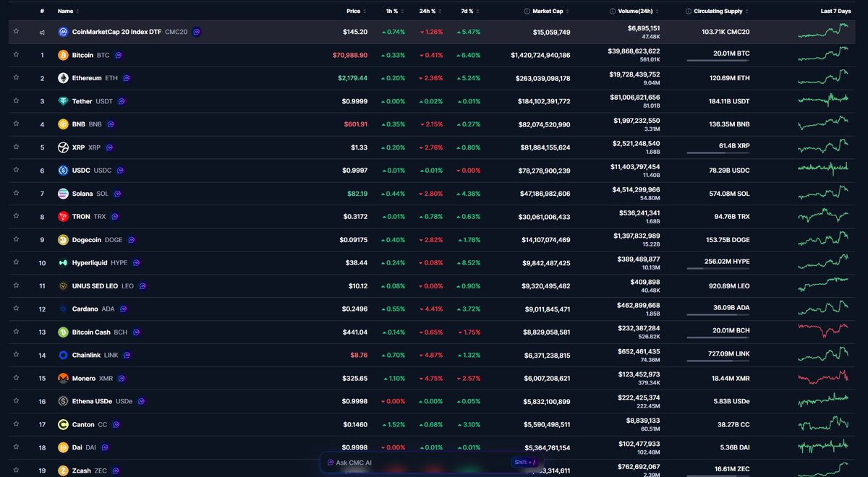868x477 pixels.
Task: Open the Hyperliquid name link
Action: pyautogui.click(x=90, y=263)
